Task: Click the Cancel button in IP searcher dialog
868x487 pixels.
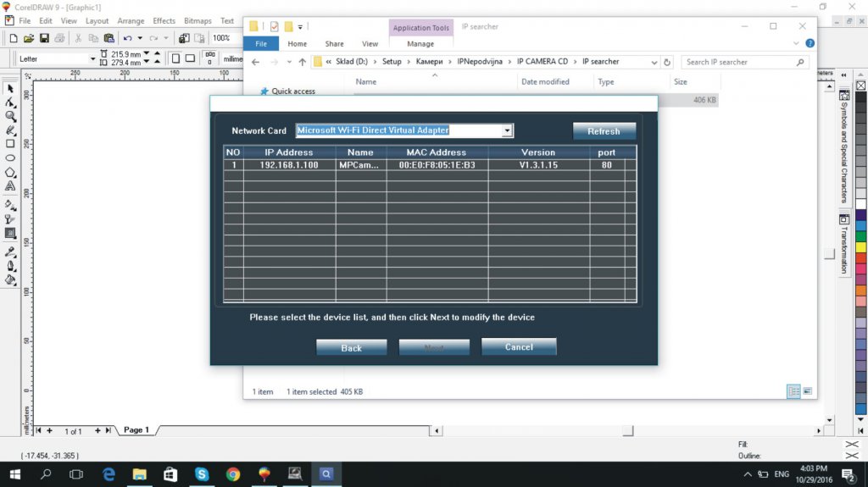Action: [x=519, y=346]
